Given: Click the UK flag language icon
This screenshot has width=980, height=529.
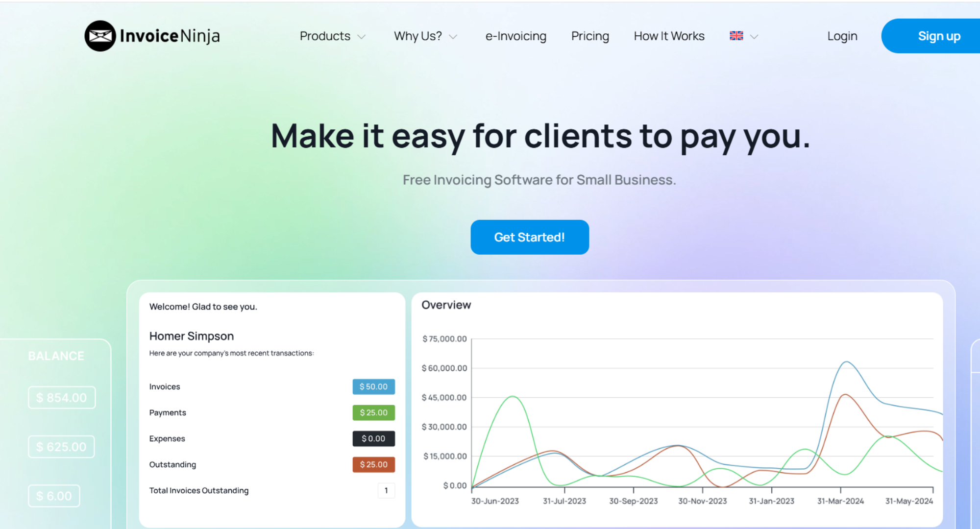Looking at the screenshot, I should tap(736, 36).
